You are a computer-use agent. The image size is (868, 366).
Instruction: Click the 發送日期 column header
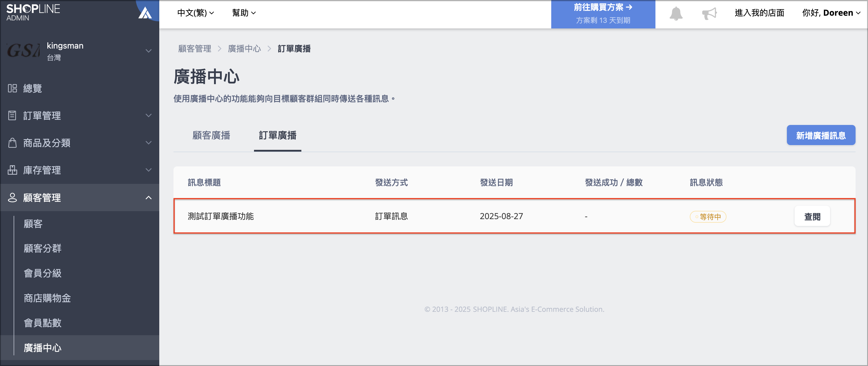[x=496, y=183]
